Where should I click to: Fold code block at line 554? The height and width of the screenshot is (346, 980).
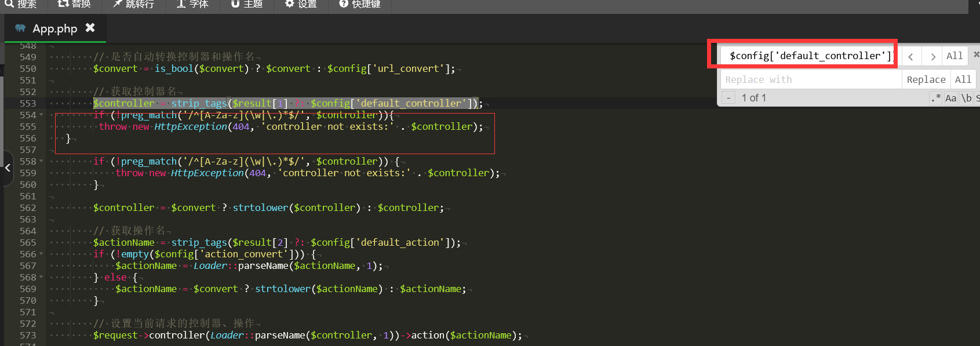[41, 115]
